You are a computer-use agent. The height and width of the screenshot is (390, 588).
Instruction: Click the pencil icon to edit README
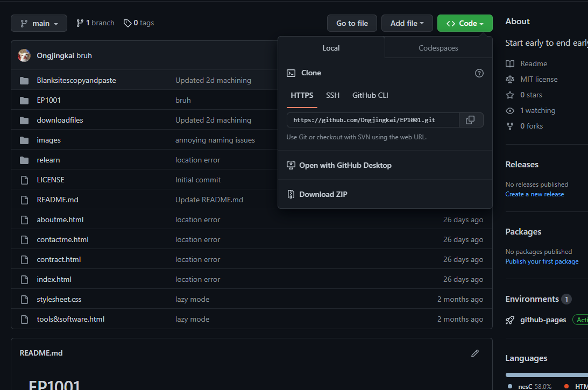pos(474,353)
